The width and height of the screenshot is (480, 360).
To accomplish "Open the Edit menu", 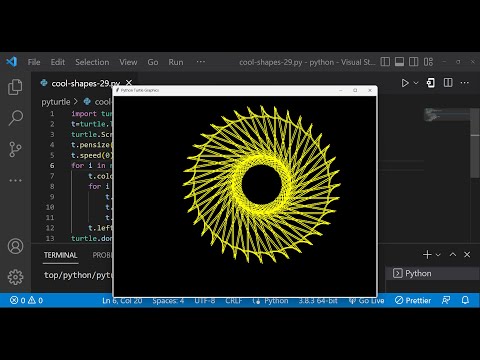I will pos(58,62).
